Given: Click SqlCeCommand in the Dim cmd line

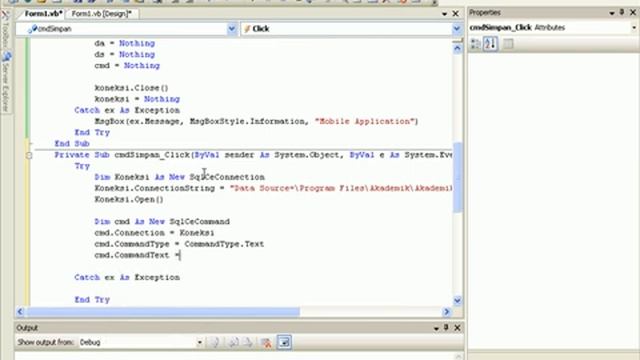Looking at the screenshot, I should (200, 222).
